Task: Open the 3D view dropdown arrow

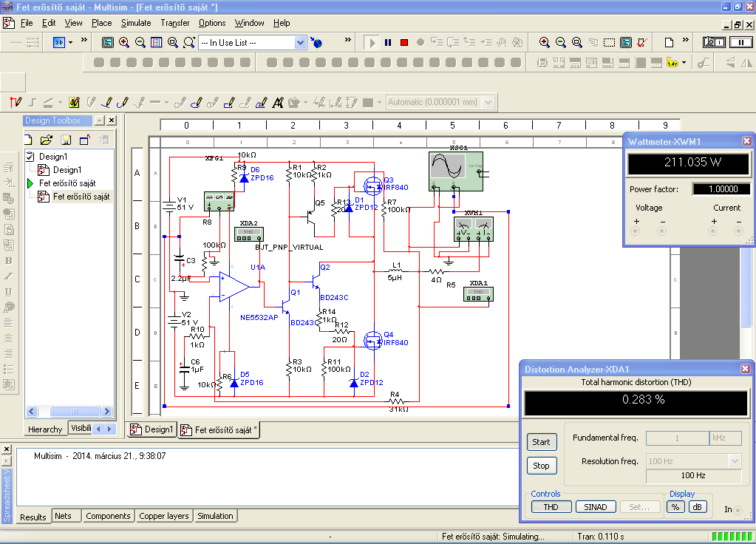Action: (70, 43)
